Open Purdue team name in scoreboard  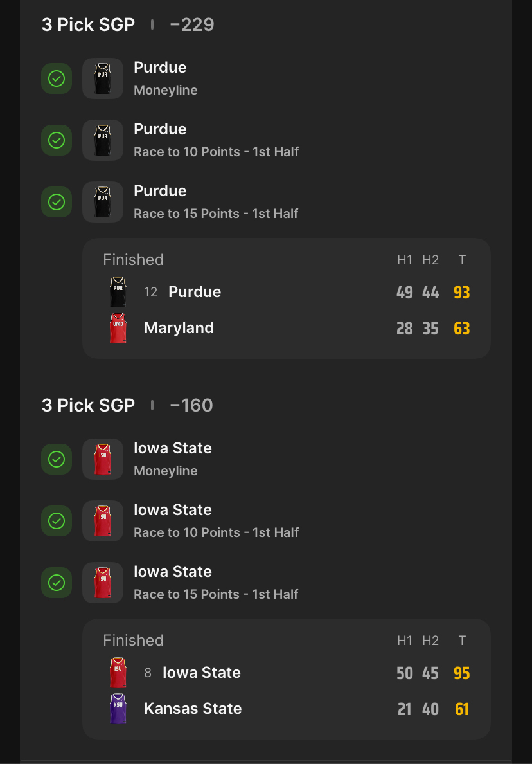point(194,292)
